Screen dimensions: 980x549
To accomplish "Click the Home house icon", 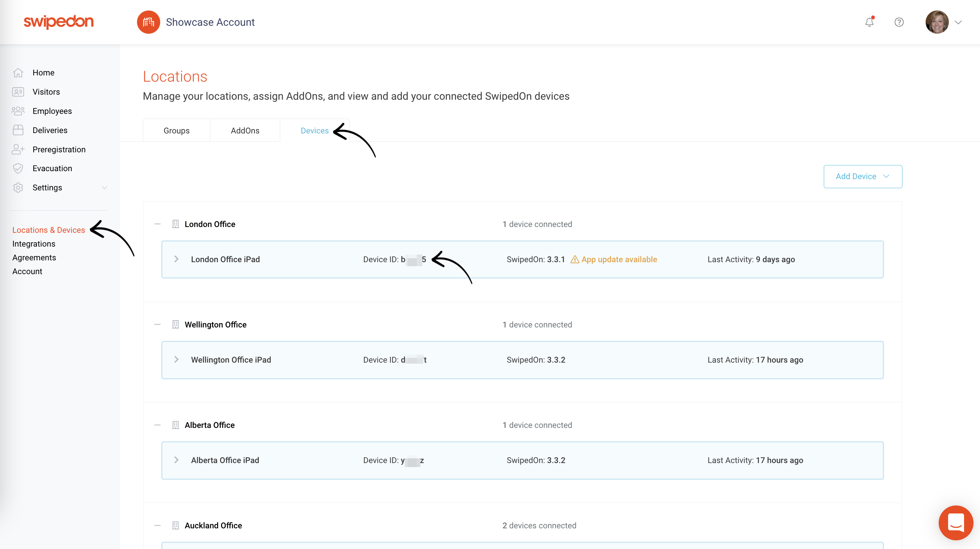I will click(x=18, y=72).
